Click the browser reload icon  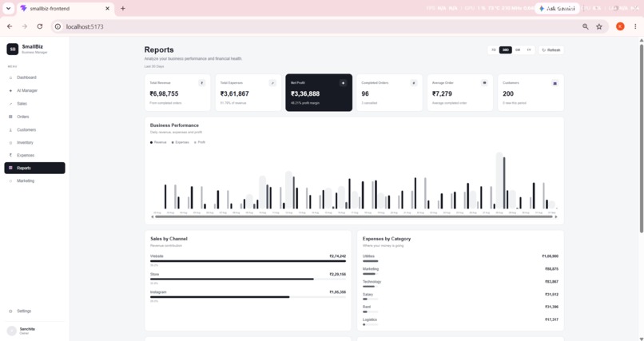[x=40, y=26]
